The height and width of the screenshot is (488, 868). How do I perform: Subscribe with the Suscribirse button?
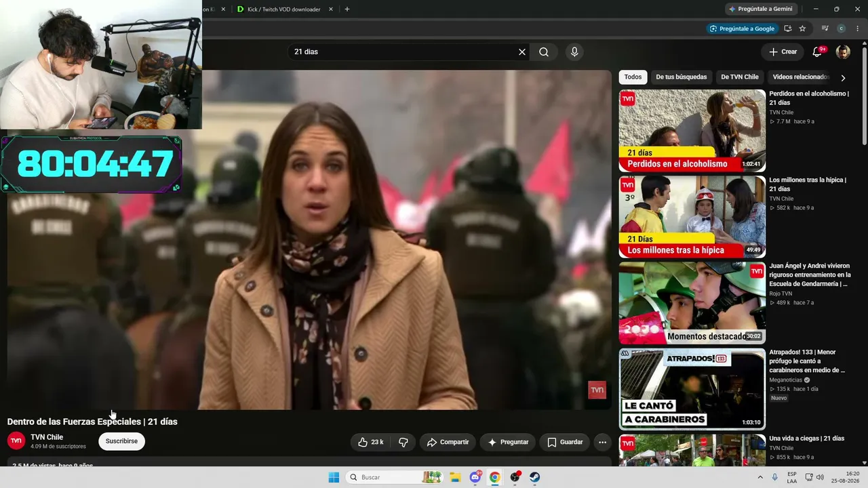[x=121, y=441]
